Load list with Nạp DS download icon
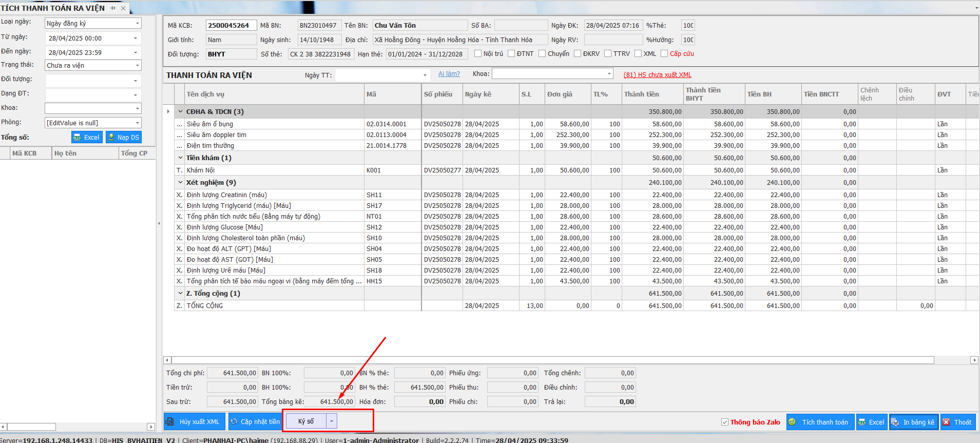 pos(111,138)
